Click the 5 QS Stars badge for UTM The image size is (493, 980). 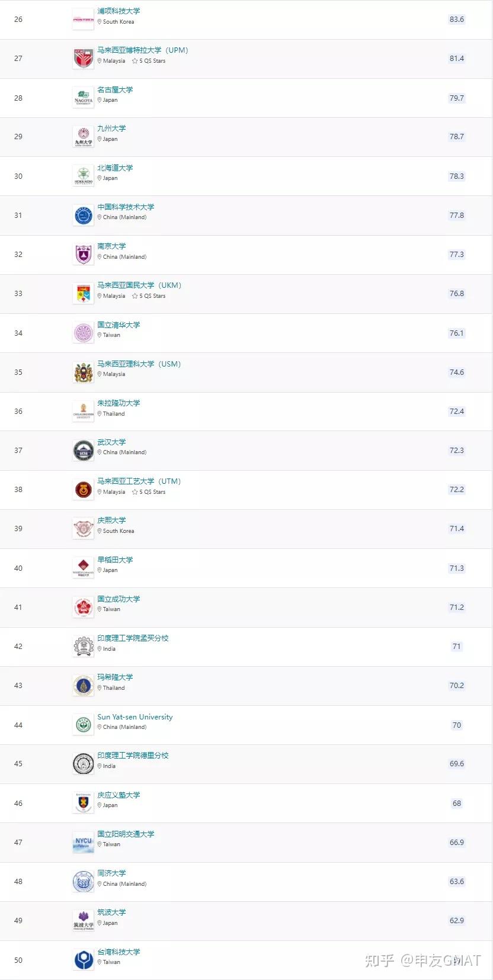pyautogui.click(x=149, y=492)
